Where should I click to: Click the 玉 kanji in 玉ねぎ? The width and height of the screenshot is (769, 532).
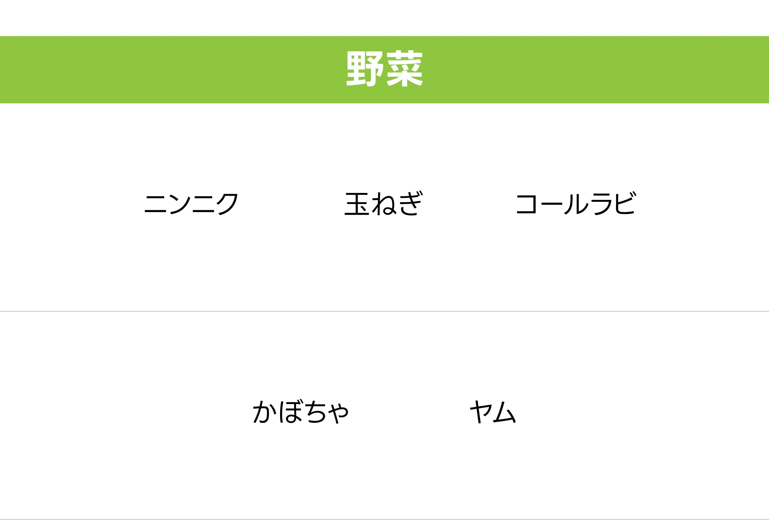coord(357,204)
